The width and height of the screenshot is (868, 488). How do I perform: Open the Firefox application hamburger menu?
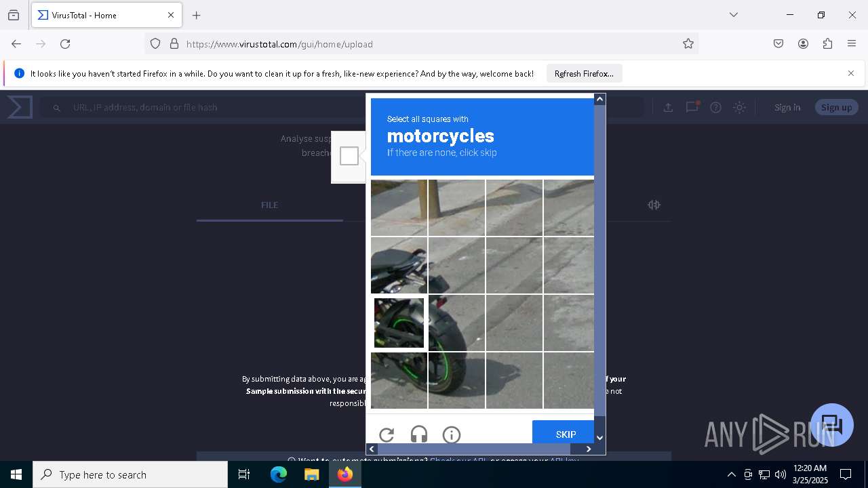tap(852, 44)
